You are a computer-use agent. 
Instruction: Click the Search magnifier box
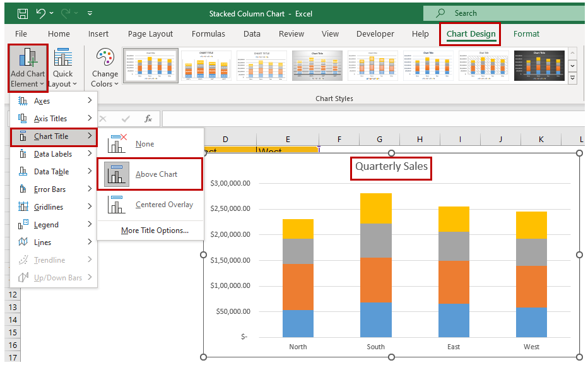(x=503, y=13)
